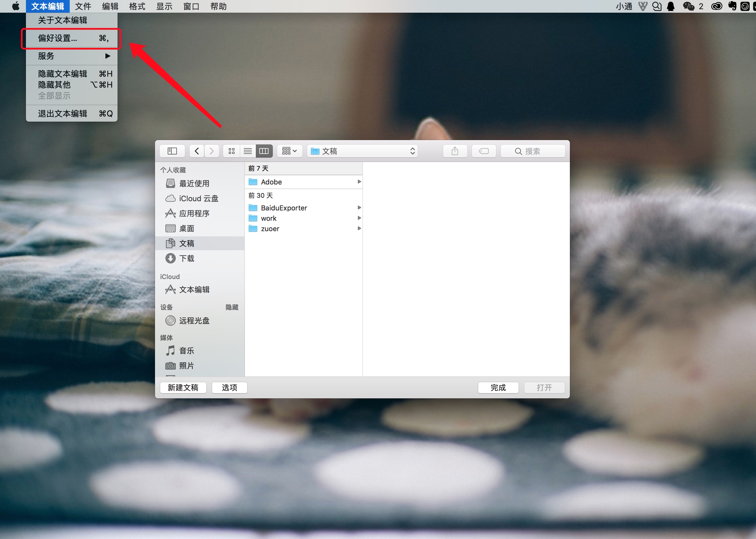
Task: Open the Apple menu
Action: coord(16,6)
